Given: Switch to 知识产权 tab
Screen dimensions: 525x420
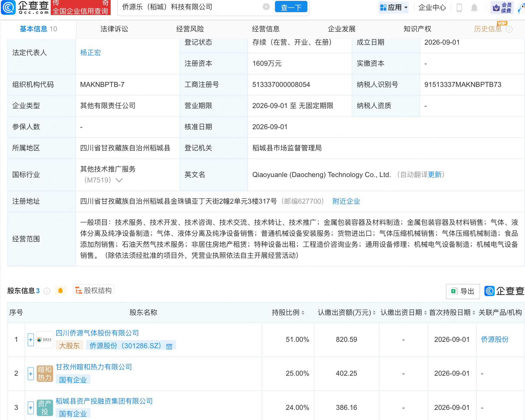Looking at the screenshot, I should [418, 29].
